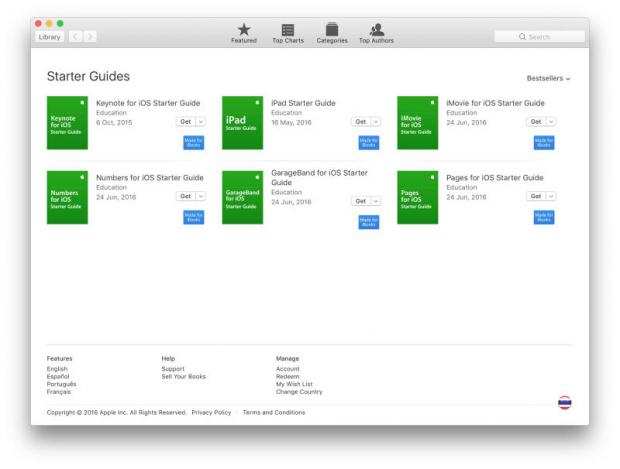
Task: Open the iPad Starter Guide book cover
Action: coord(242,123)
